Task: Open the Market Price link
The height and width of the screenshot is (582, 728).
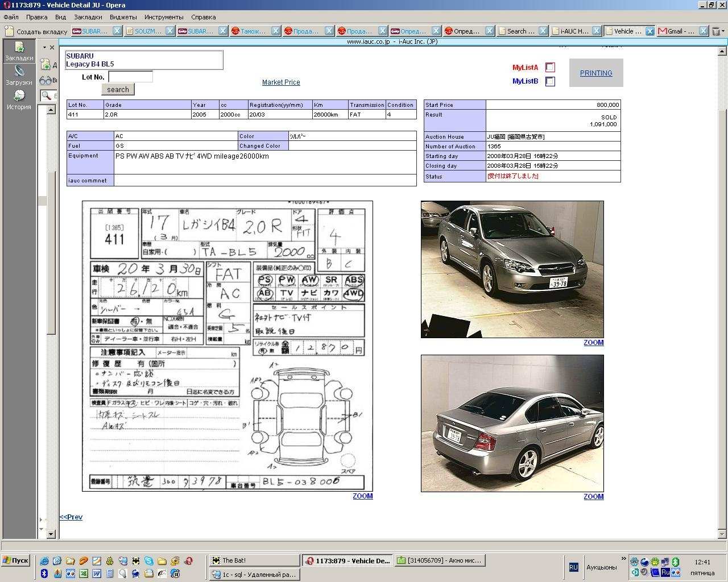Action: 281,82
